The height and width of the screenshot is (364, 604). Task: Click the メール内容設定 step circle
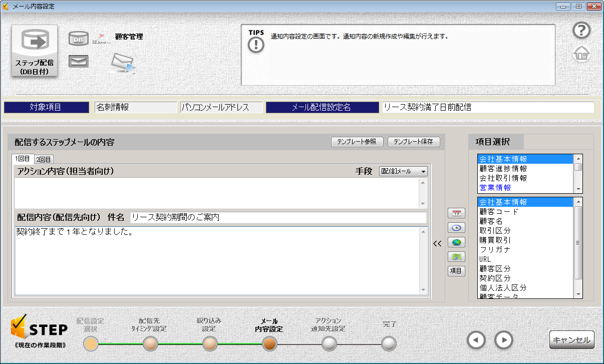click(269, 344)
